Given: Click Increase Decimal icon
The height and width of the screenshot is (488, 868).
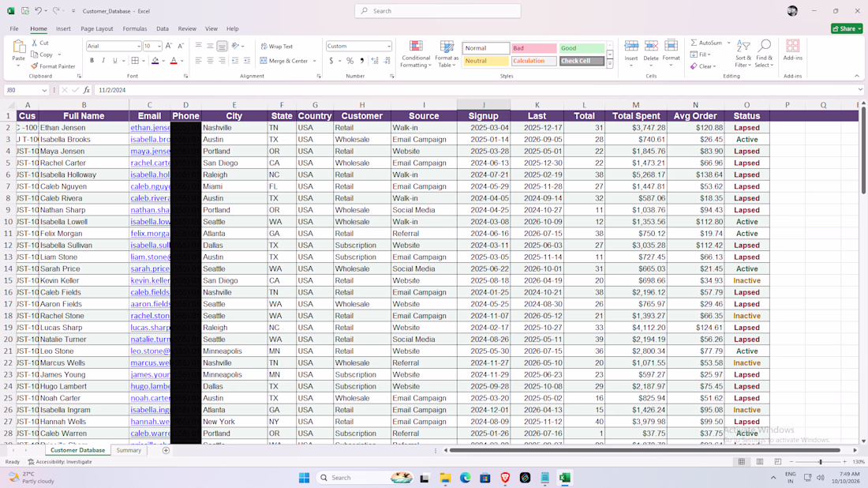Looking at the screenshot, I should pos(375,61).
